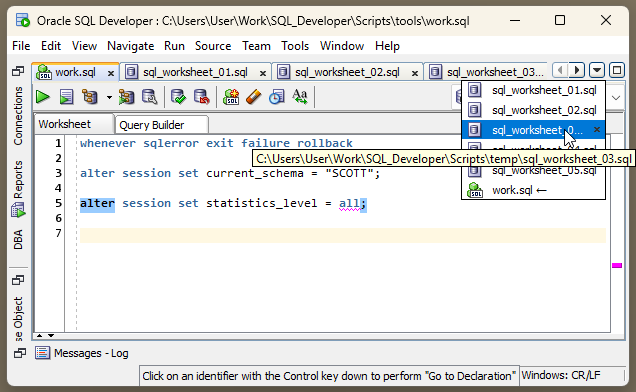This screenshot has height=392, width=636.
Task: Click the Autotrace toolbar icon
Action: (x=126, y=97)
